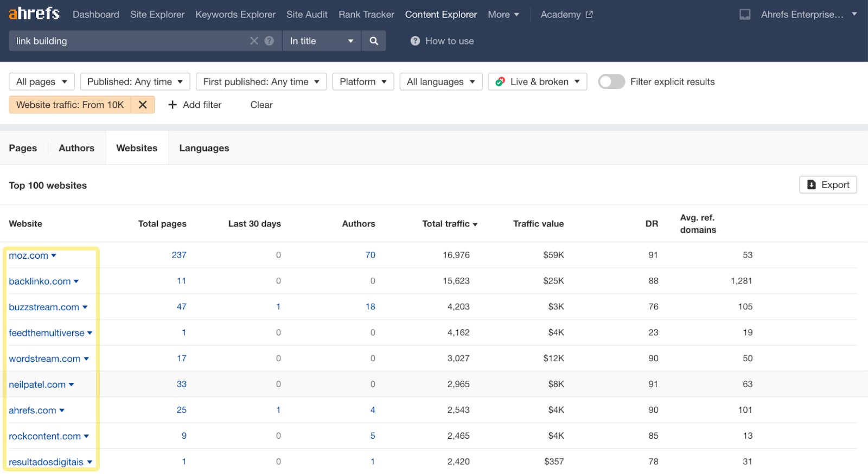Click the magnifying glass search button

[x=373, y=41]
